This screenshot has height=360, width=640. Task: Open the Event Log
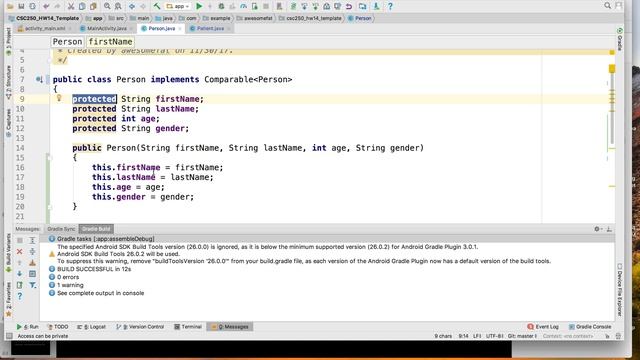coord(543,327)
